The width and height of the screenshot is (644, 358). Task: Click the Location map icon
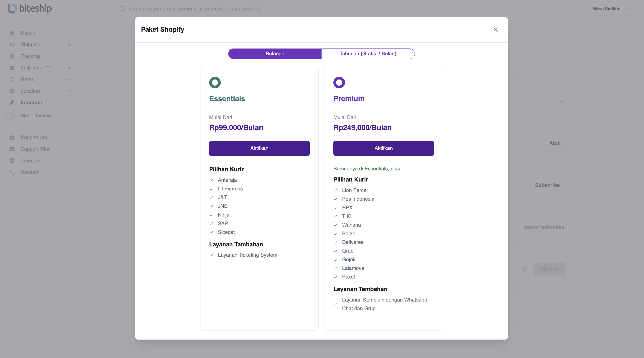click(12, 91)
